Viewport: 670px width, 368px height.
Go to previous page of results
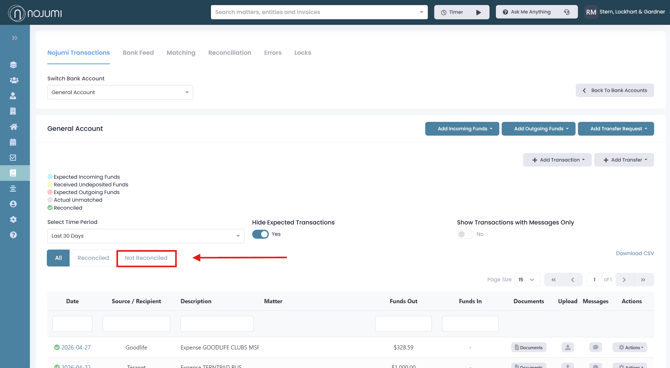pyautogui.click(x=573, y=280)
